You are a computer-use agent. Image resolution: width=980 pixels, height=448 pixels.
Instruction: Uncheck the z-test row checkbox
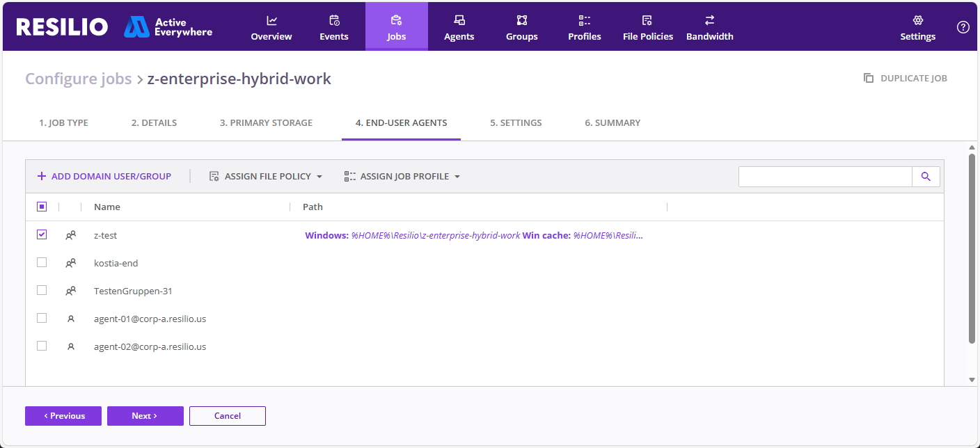42,234
